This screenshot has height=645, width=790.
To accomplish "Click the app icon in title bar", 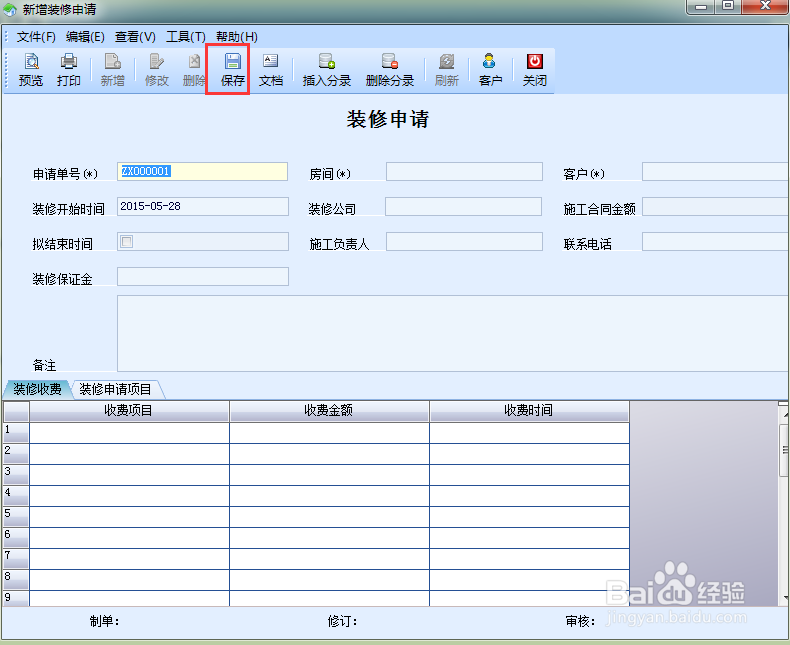I will tap(10, 9).
